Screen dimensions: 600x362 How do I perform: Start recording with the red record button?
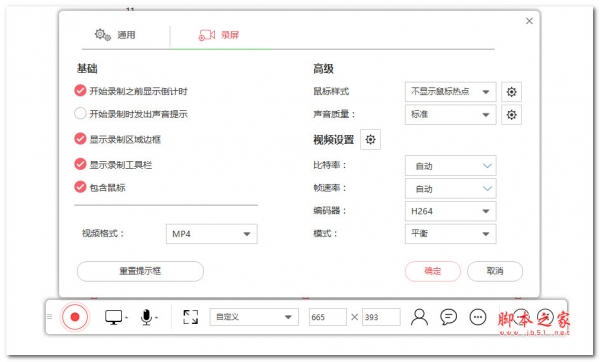[x=75, y=317]
